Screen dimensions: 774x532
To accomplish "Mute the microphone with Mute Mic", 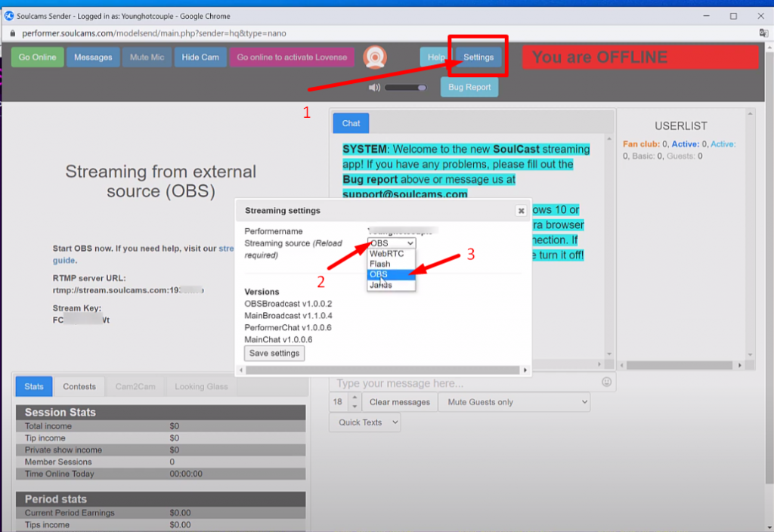I will pos(147,57).
